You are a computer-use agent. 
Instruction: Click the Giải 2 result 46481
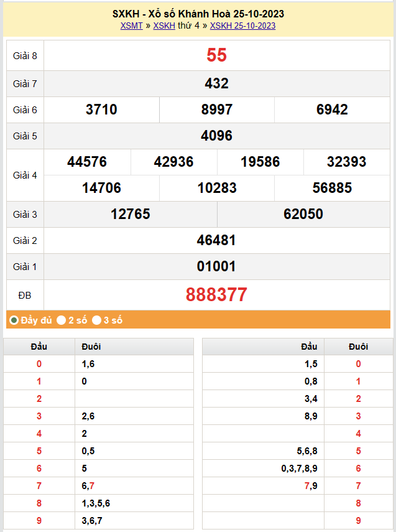click(x=216, y=240)
